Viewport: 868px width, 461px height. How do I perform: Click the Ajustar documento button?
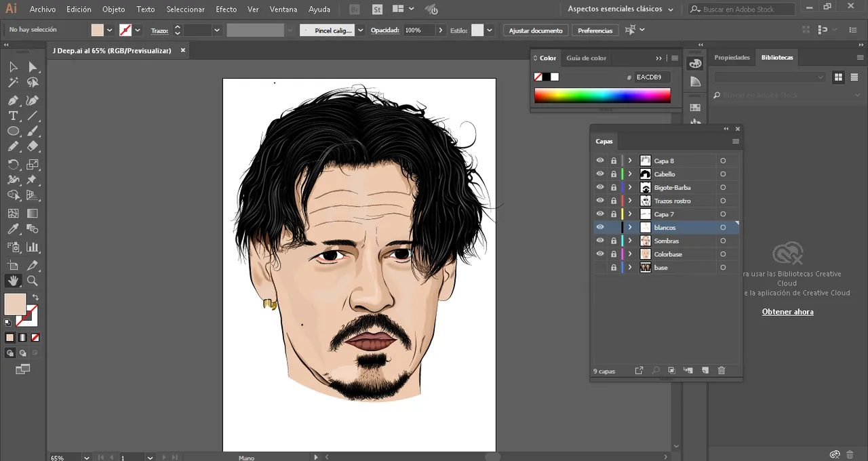click(x=536, y=31)
